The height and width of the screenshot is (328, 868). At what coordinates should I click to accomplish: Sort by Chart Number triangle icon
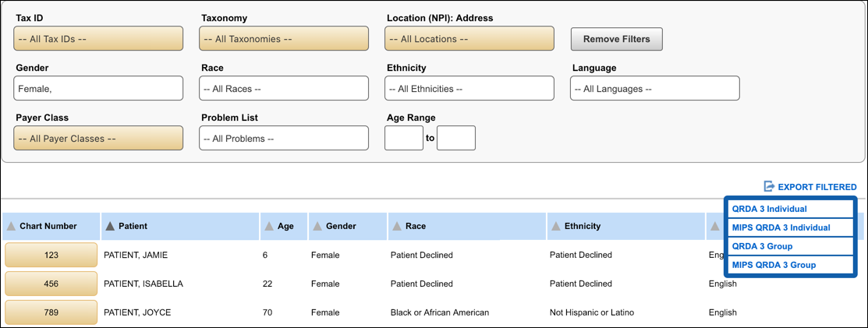tap(11, 227)
